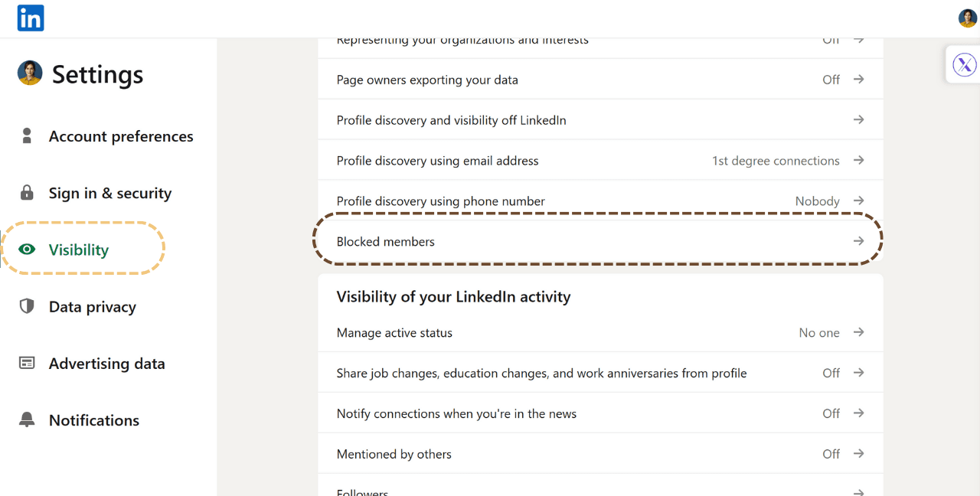Change Page owners exporting your data Off value
This screenshot has height=496, width=980.
[x=831, y=80]
